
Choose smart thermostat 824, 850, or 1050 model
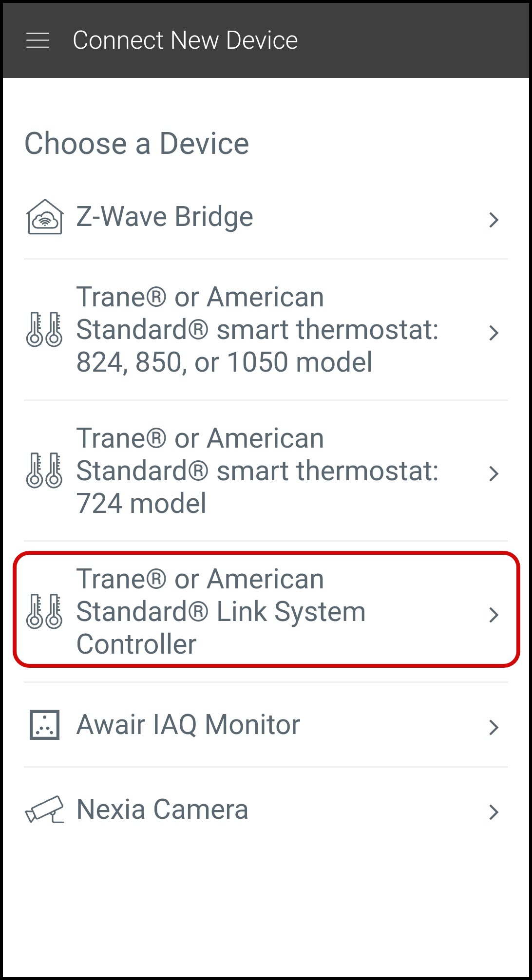[x=257, y=330]
